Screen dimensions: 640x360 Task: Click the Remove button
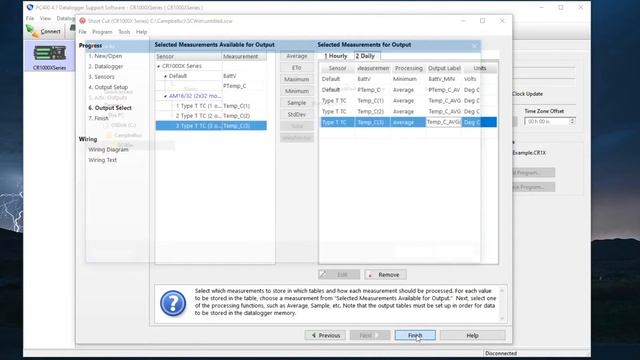(x=385, y=275)
